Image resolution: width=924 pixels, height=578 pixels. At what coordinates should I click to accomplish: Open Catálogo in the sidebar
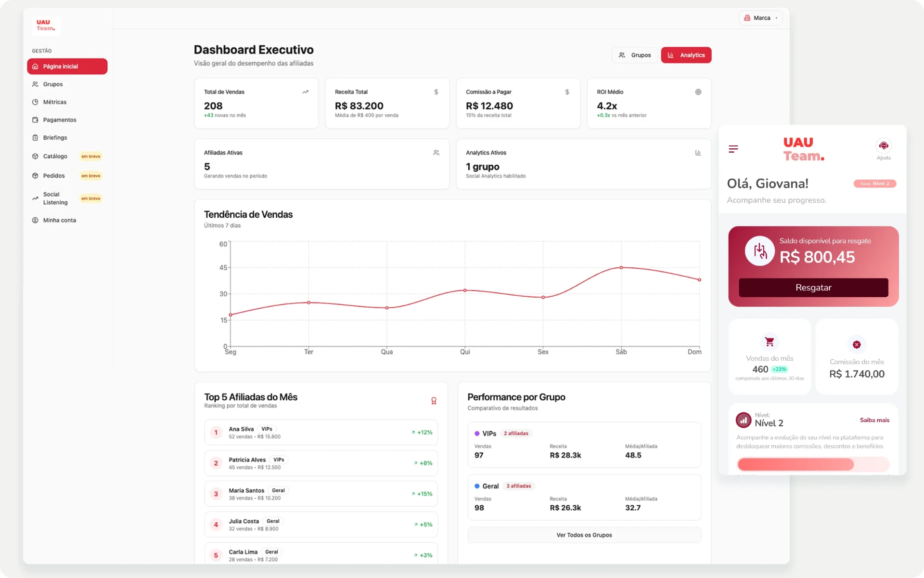pos(67,157)
